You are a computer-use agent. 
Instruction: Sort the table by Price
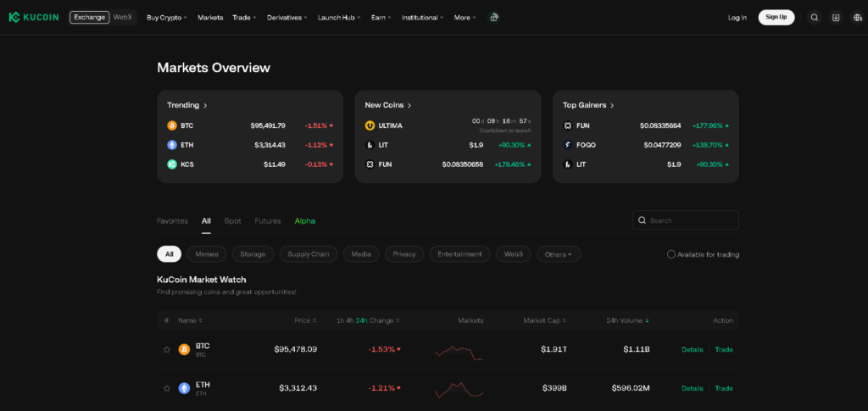point(305,321)
